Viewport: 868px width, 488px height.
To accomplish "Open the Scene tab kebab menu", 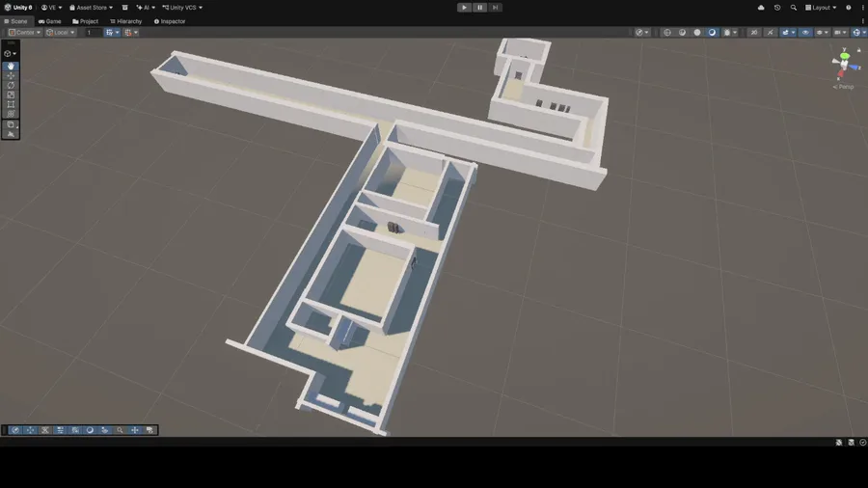I will 863,21.
